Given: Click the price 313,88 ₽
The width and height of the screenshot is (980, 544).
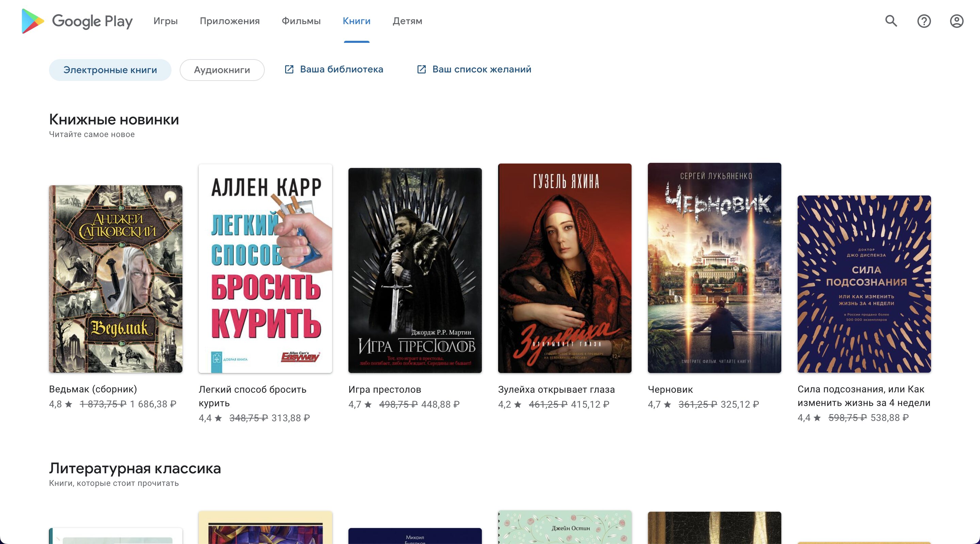Looking at the screenshot, I should click(291, 418).
